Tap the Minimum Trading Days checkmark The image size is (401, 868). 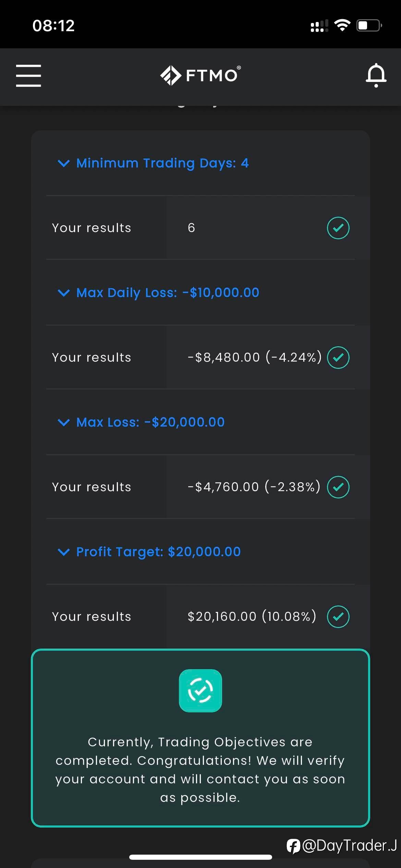click(338, 228)
